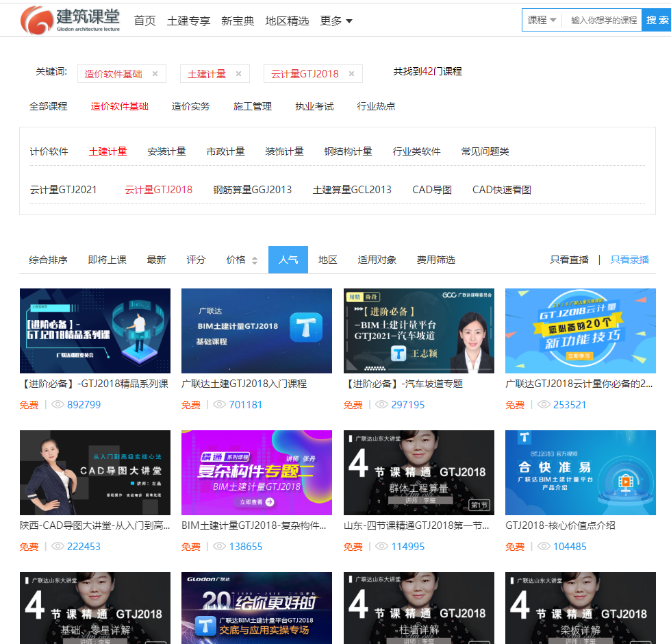The image size is (671, 644).
Task: Open the GTJ2018精品系列课 thumbnail
Action: click(x=95, y=330)
